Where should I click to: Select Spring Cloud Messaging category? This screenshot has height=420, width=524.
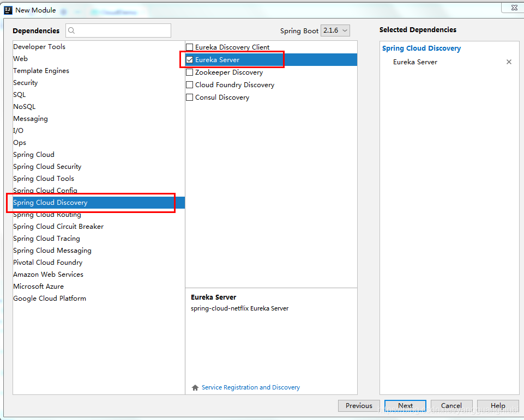(x=99, y=251)
